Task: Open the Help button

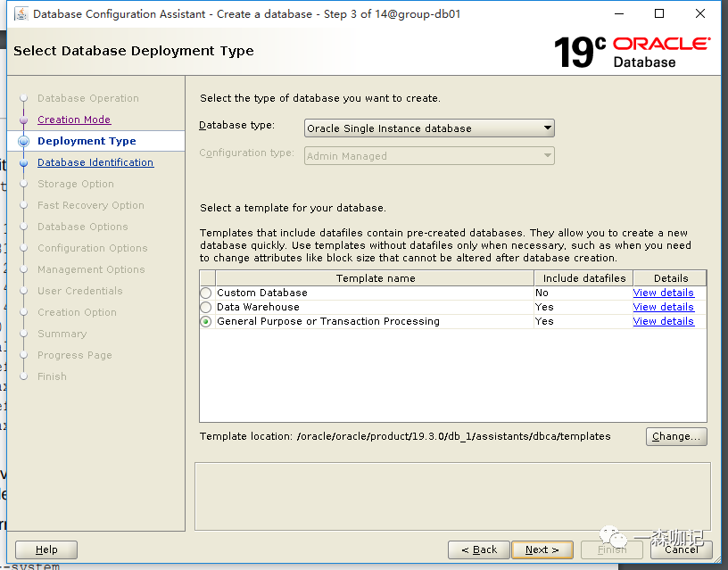Action: [x=46, y=549]
